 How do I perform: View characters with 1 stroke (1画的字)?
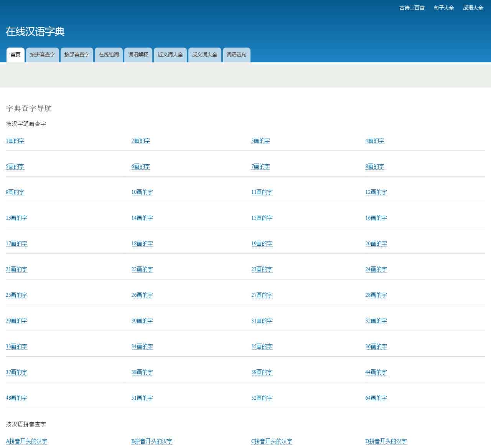[15, 141]
